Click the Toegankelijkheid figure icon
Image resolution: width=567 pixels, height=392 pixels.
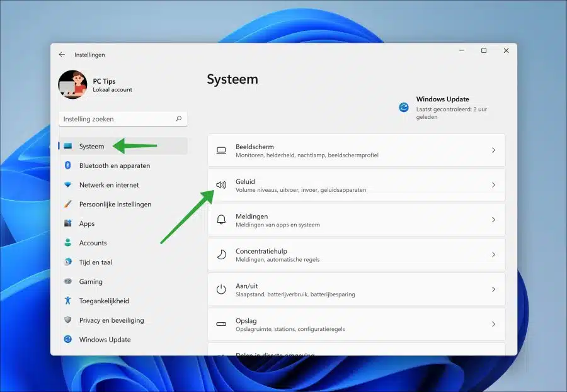[x=67, y=301]
